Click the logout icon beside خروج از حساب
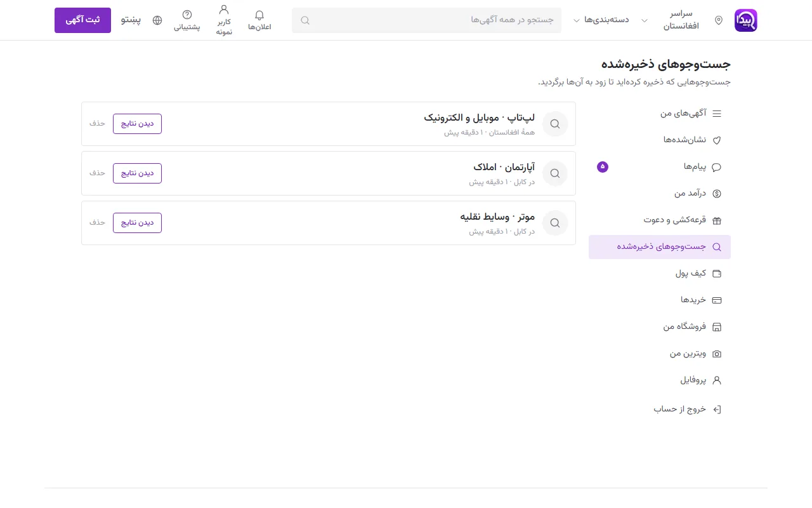Image resolution: width=812 pixels, height=508 pixels. (717, 410)
